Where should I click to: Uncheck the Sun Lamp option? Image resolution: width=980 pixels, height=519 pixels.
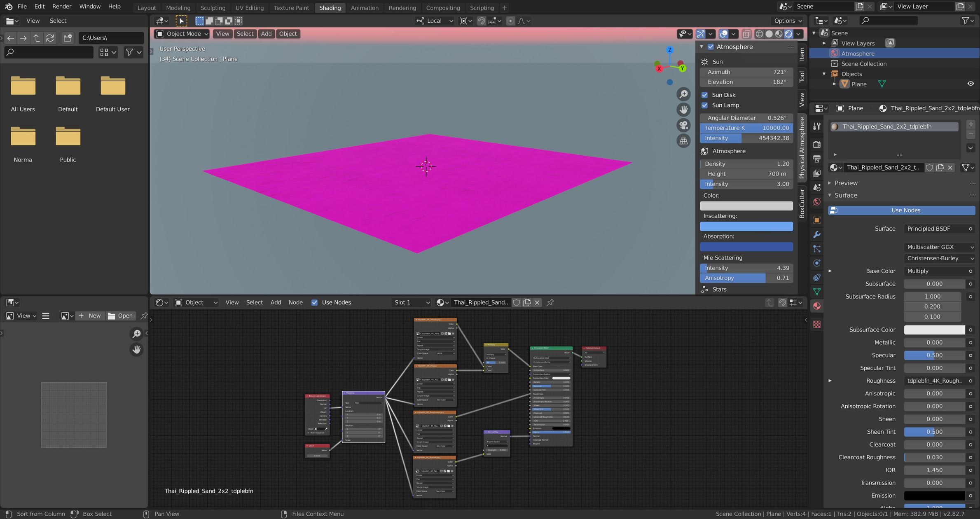[x=705, y=105]
